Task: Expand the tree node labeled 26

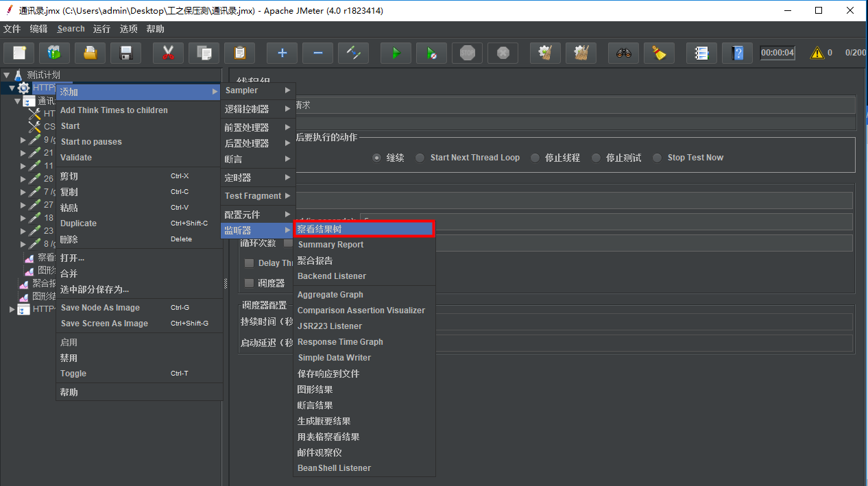Action: click(23, 179)
